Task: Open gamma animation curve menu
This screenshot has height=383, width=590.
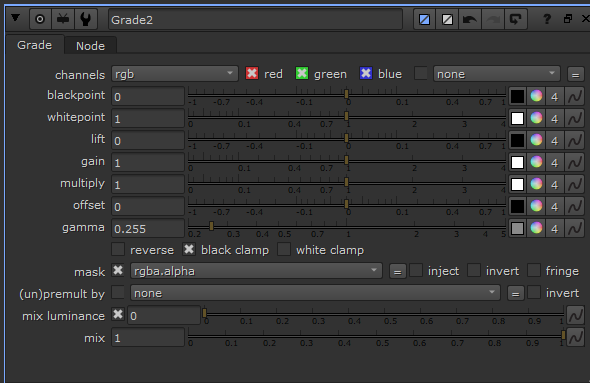Action: pyautogui.click(x=575, y=228)
